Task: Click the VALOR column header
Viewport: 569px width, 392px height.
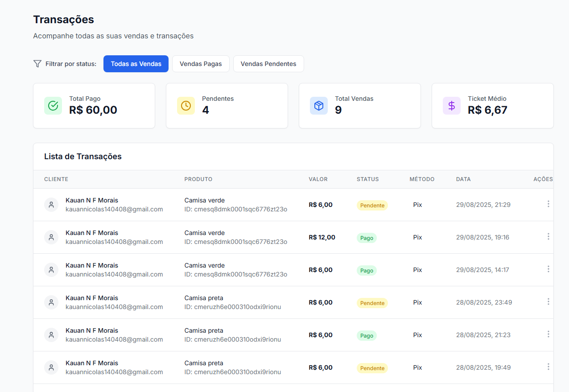Action: 318,179
